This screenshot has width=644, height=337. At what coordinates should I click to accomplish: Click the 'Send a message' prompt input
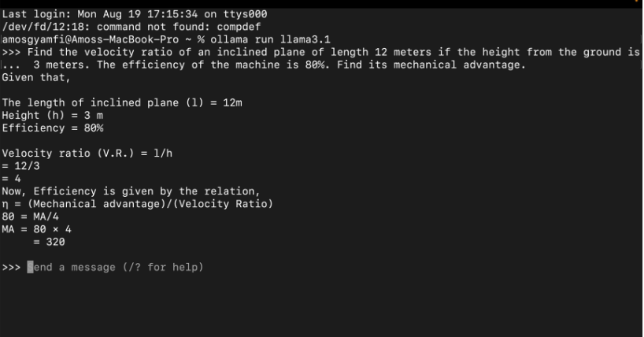pyautogui.click(x=116, y=267)
